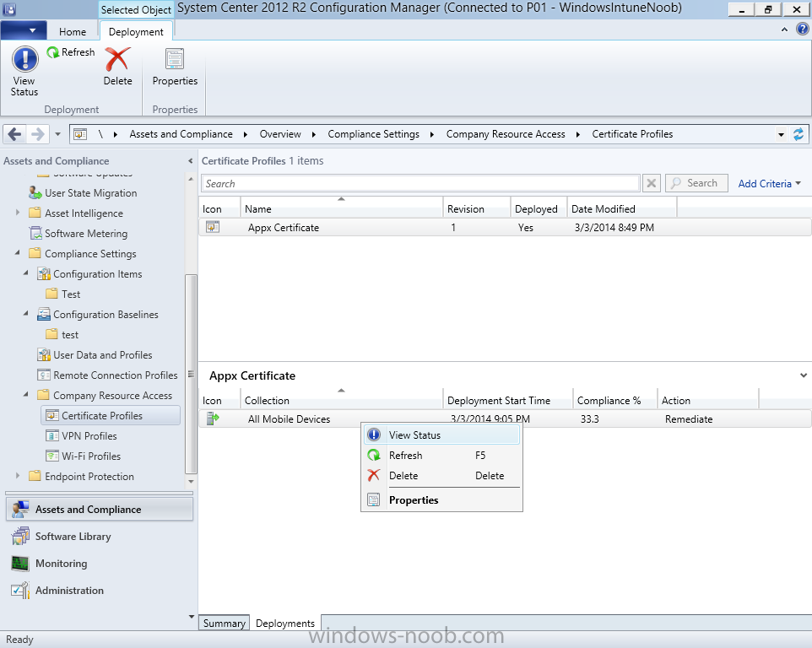Clear search with the X button
The image size is (812, 648).
(x=652, y=183)
